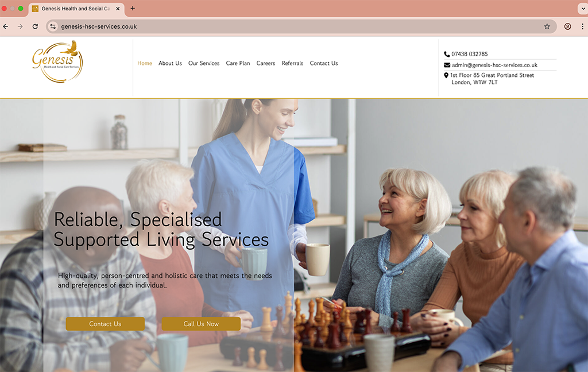Click the golden Contact Us button

(x=105, y=324)
